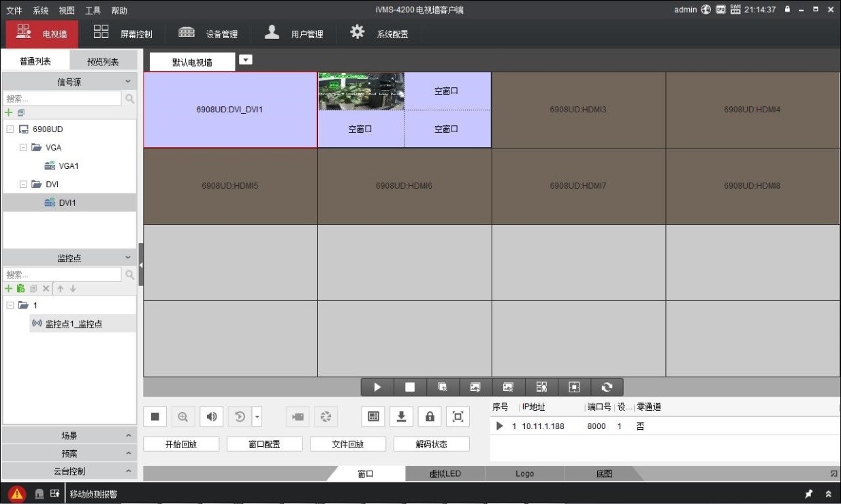Collapse the VGA folder node
Viewport: 841px width, 504px height.
click(23, 148)
